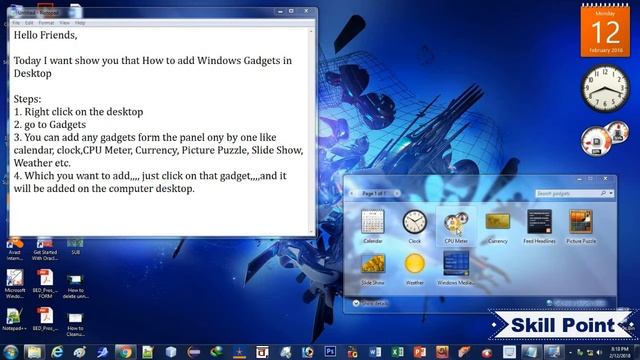Click the desktop analog Clock gadget
Screen dimensions: 640x360
605,88
